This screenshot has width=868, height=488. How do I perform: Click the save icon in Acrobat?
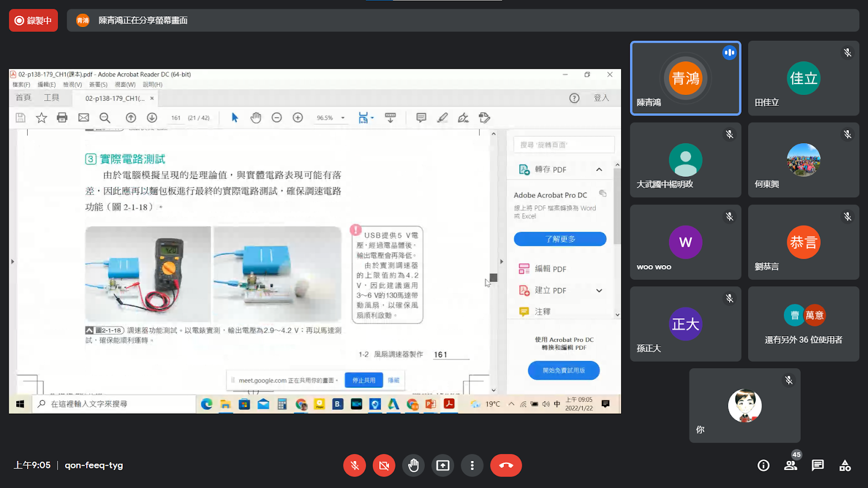(x=21, y=118)
